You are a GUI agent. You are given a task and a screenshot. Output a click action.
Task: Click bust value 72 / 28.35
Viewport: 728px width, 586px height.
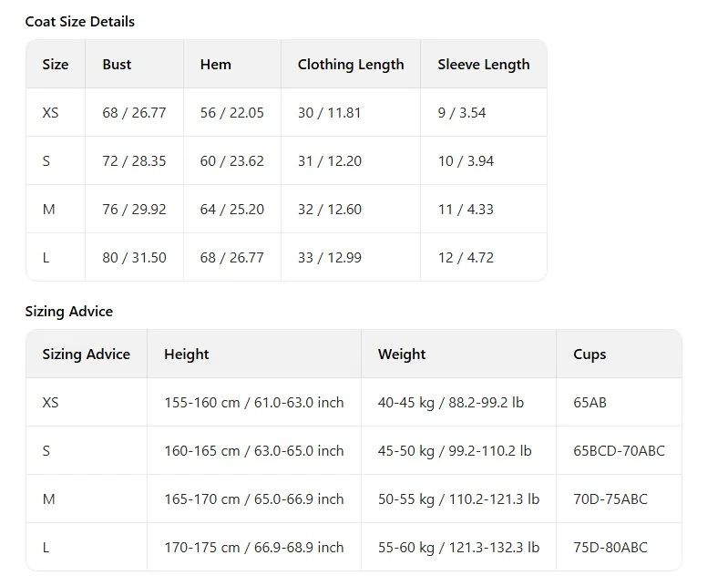click(134, 160)
